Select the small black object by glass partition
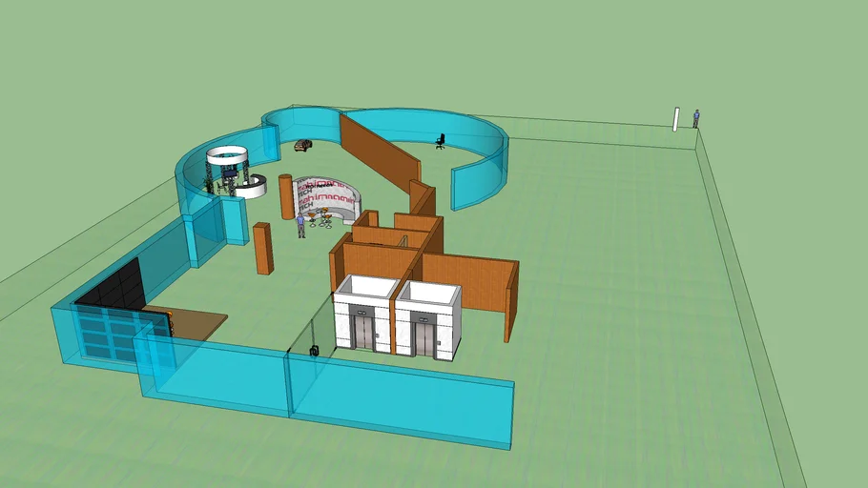 tap(314, 350)
